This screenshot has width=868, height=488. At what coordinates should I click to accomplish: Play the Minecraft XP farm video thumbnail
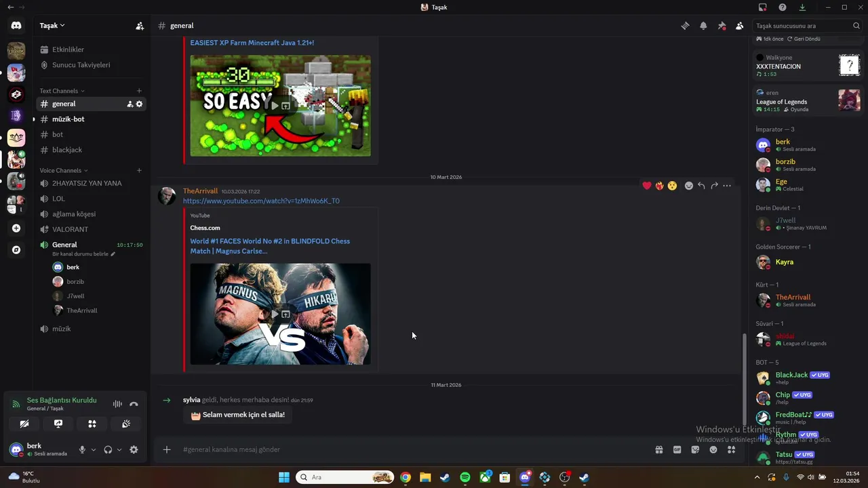[280, 106]
